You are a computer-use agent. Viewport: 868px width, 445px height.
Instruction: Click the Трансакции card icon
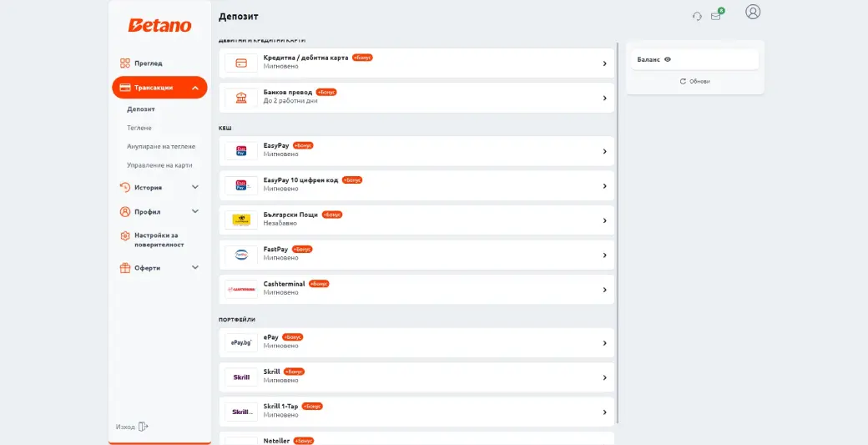click(125, 88)
